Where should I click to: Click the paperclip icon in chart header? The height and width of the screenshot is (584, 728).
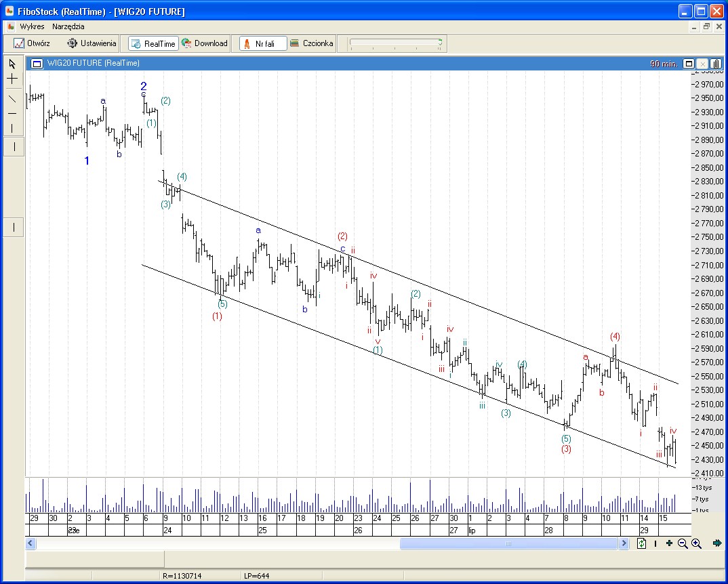click(716, 64)
